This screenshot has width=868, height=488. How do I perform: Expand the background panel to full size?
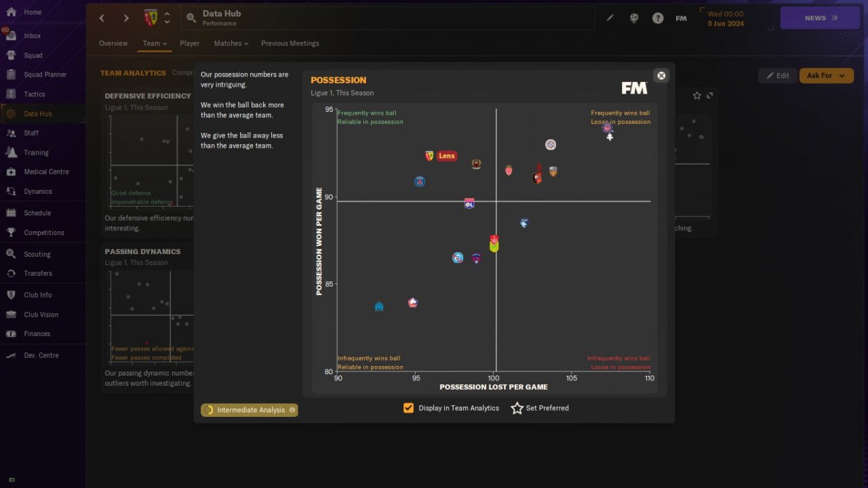tap(710, 96)
